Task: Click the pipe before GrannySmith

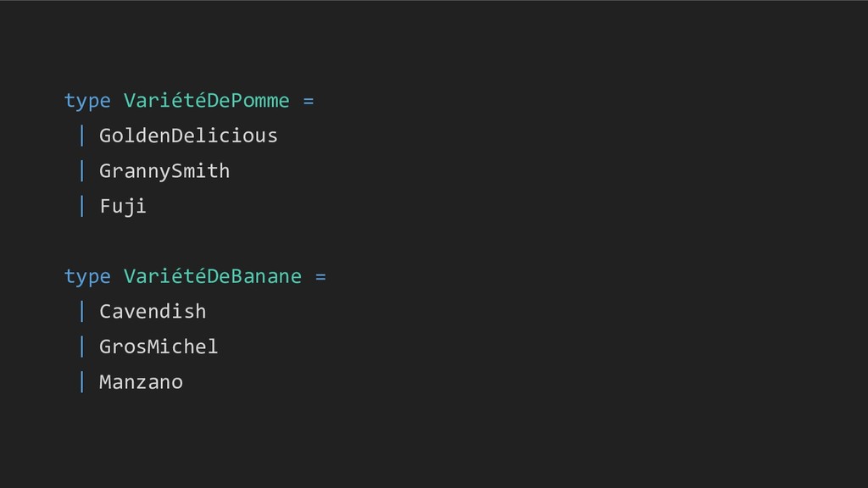Action: tap(82, 171)
